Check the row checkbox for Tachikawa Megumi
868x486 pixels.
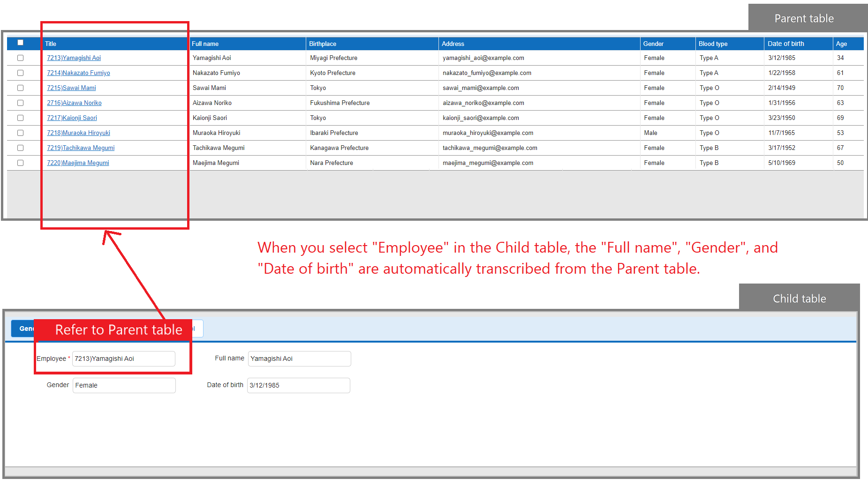[x=20, y=148]
